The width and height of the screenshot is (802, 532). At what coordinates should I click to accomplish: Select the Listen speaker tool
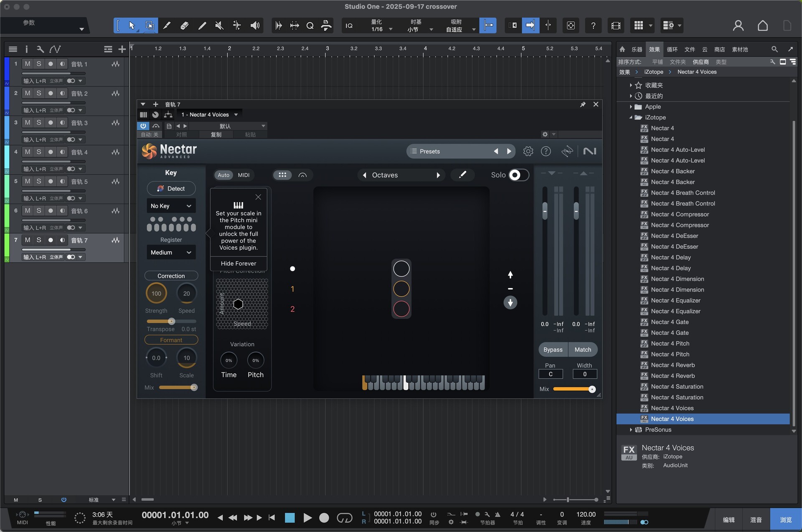[255, 25]
